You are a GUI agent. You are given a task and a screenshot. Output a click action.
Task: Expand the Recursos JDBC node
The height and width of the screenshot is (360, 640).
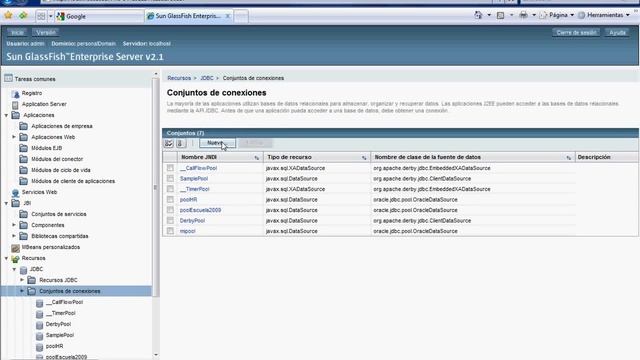click(x=22, y=280)
